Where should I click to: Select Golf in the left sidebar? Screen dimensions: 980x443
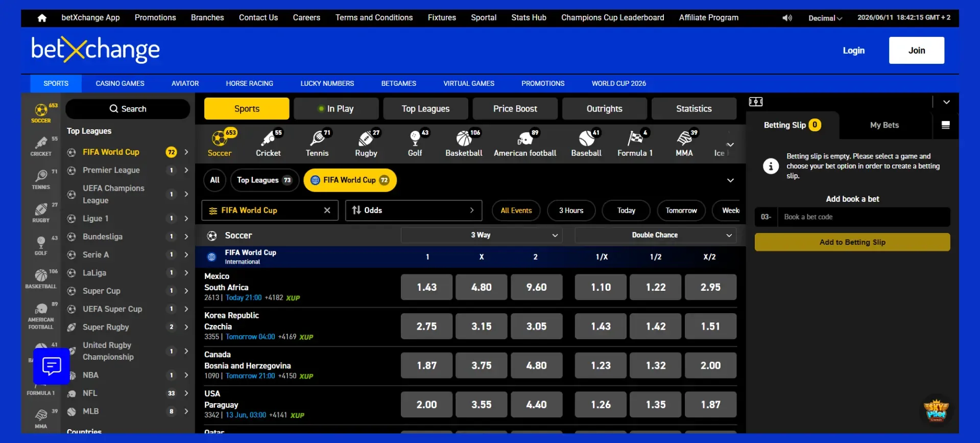coord(41,245)
